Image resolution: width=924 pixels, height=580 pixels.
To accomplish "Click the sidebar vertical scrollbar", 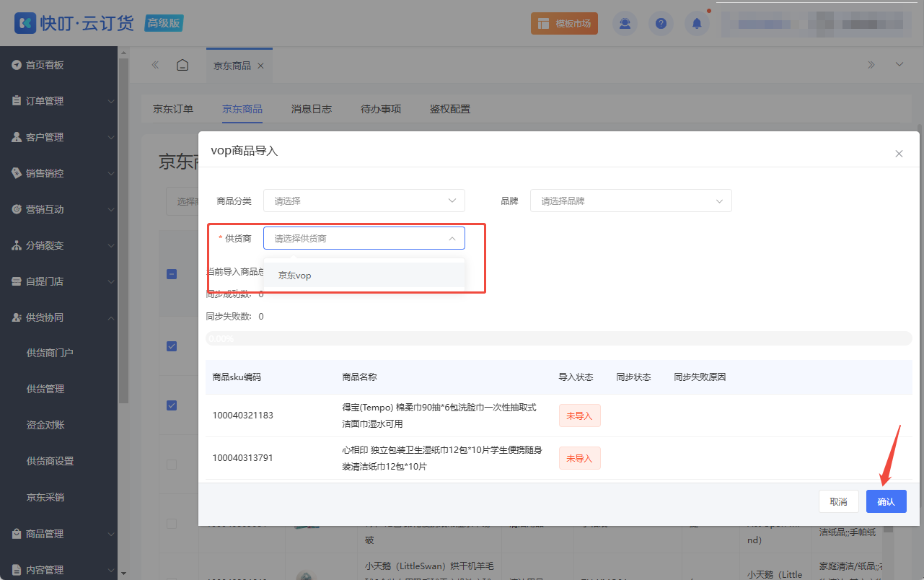I will pos(123,231).
